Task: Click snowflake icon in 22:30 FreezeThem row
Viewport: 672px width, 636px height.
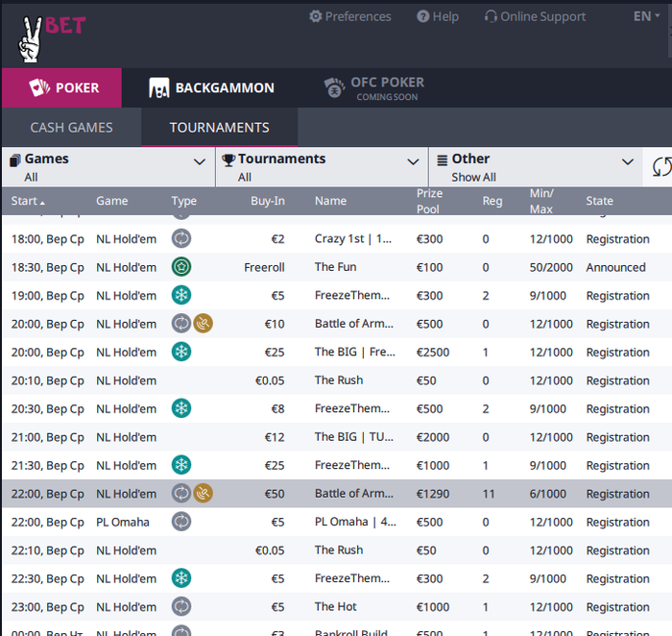Action: tap(181, 578)
